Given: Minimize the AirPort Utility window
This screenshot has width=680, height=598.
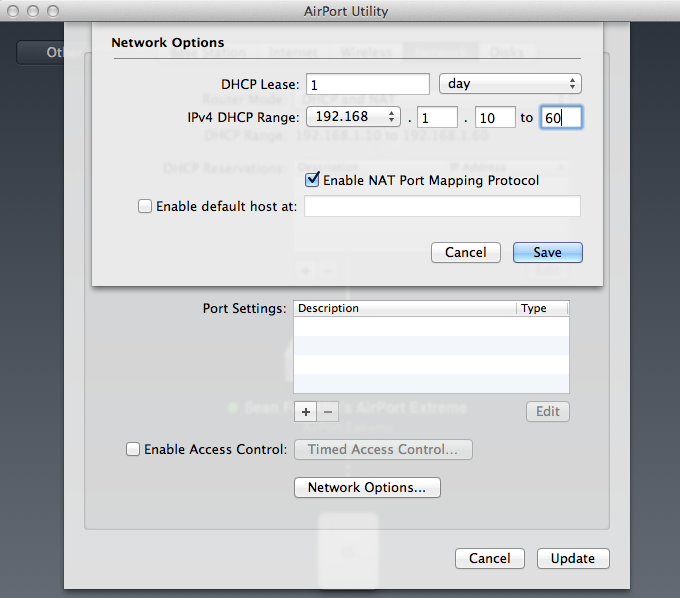Looking at the screenshot, I should [x=33, y=11].
